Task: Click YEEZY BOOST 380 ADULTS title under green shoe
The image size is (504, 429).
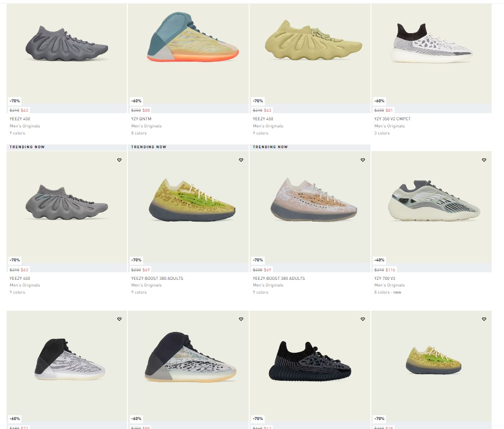Action: pyautogui.click(x=157, y=278)
